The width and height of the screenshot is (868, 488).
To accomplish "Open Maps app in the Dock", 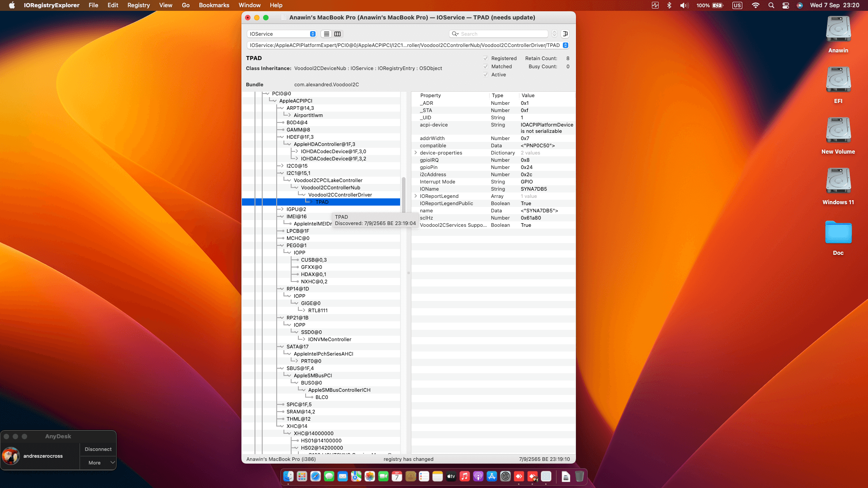I will [x=356, y=476].
